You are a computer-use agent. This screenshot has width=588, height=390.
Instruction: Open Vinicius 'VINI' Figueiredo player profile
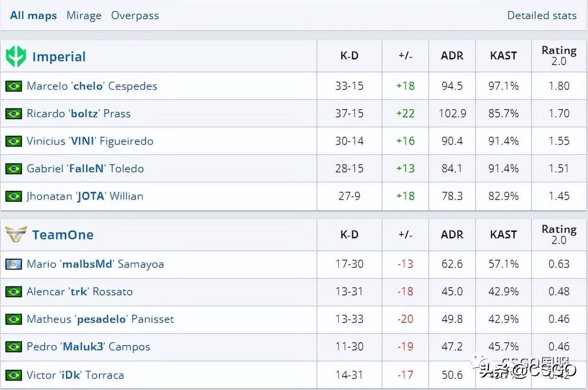(90, 141)
